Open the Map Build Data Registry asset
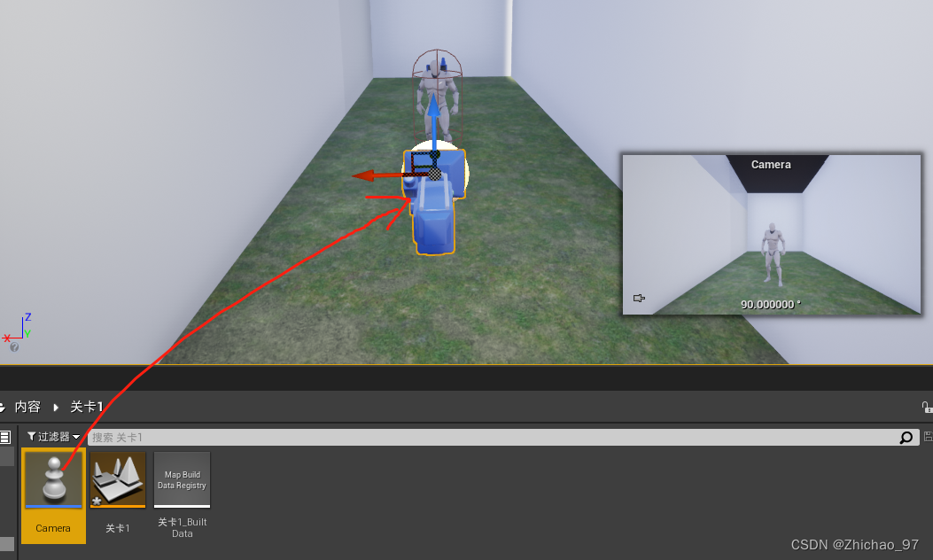Viewport: 933px width, 560px height. pyautogui.click(x=182, y=479)
